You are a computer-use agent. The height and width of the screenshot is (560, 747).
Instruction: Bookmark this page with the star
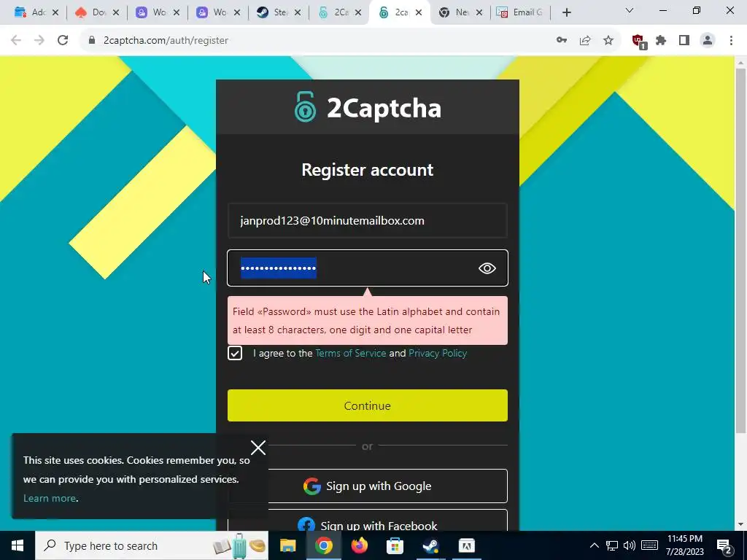[608, 41]
